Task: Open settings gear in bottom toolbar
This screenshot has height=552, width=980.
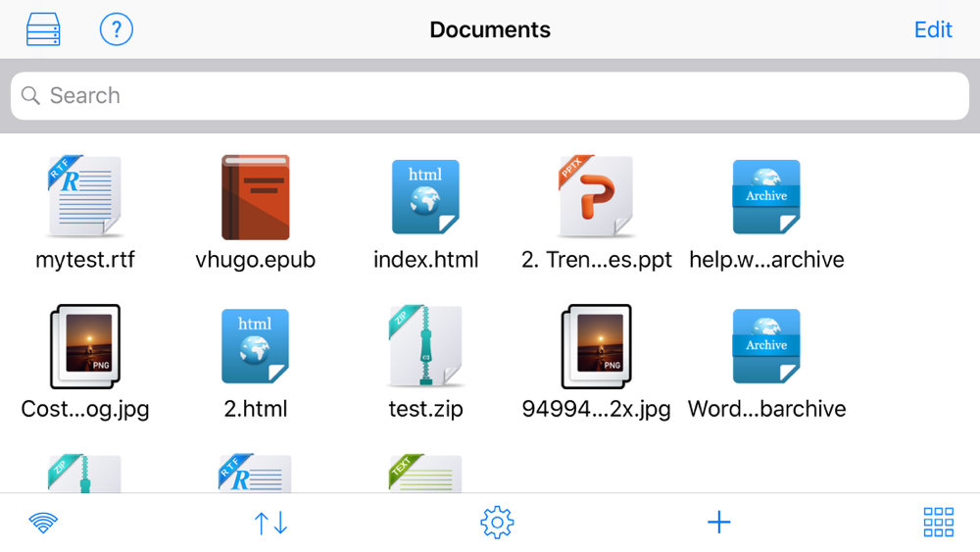Action: tap(497, 523)
